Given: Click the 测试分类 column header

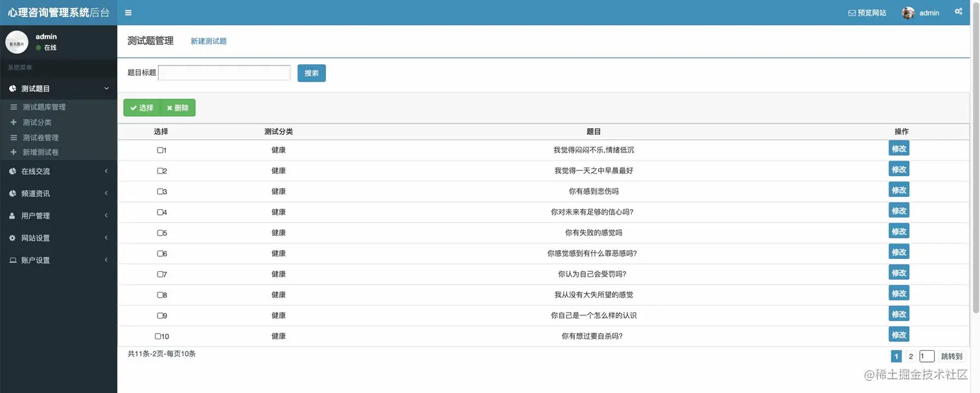Looking at the screenshot, I should click(x=279, y=131).
